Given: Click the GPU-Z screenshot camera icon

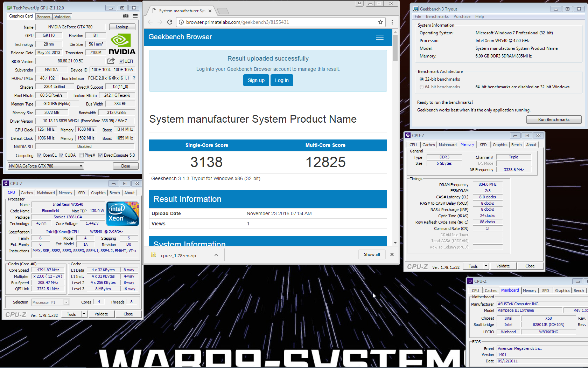Looking at the screenshot, I should [x=126, y=16].
